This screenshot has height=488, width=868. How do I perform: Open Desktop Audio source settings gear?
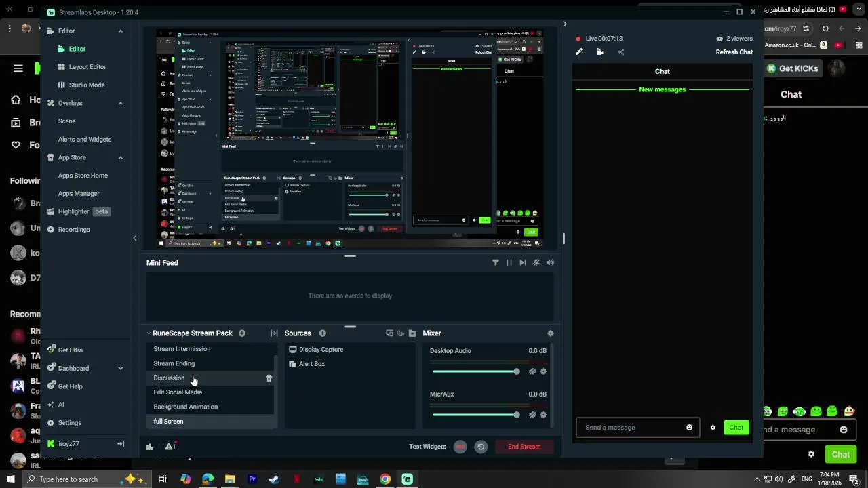pos(543,371)
